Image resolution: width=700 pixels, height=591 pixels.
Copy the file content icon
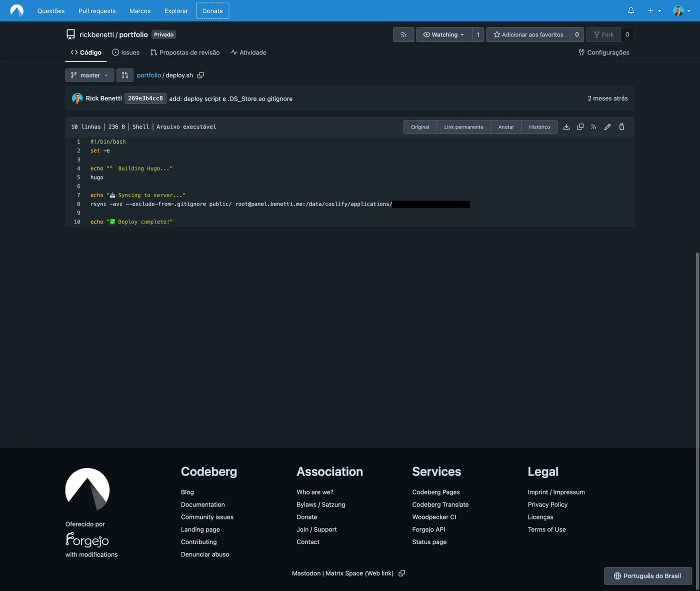[x=580, y=127]
